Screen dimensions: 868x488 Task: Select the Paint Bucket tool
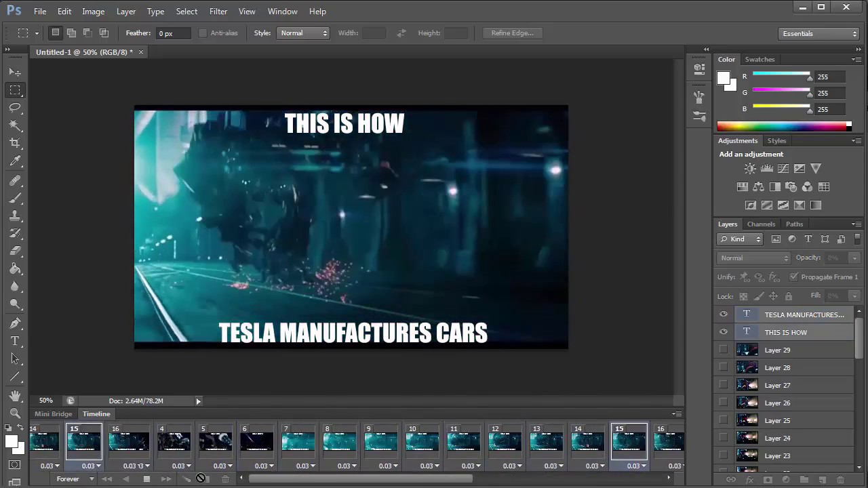point(15,269)
